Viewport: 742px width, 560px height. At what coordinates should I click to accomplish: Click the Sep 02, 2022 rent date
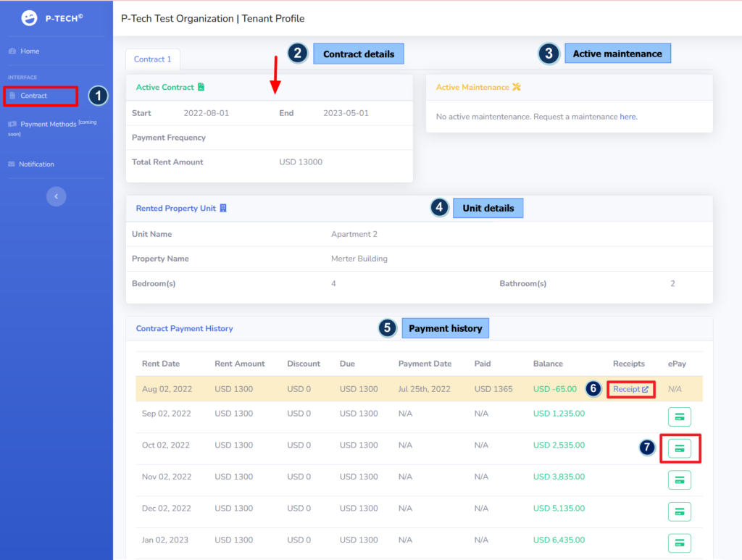(167, 414)
